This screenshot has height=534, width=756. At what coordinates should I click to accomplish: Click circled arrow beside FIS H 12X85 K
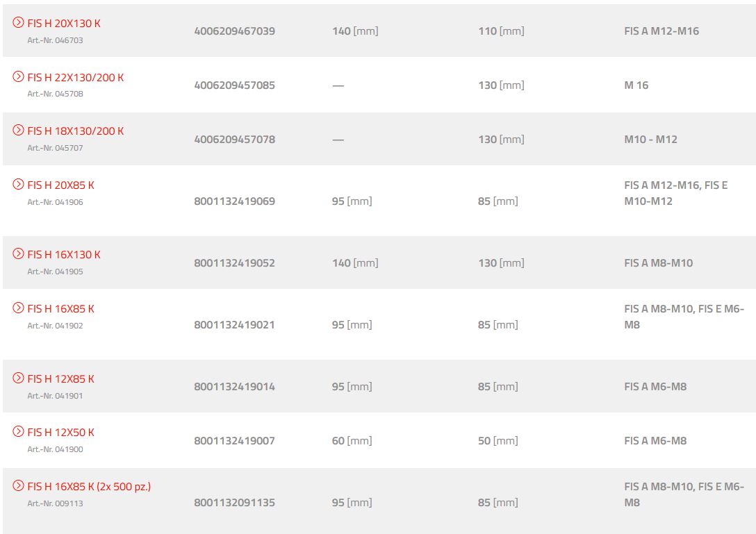pos(19,378)
